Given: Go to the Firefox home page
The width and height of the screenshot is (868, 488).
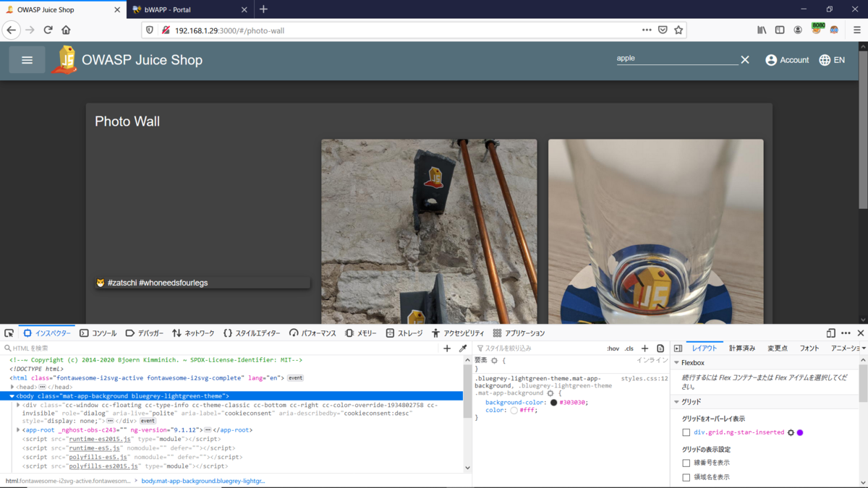Looking at the screenshot, I should point(66,30).
